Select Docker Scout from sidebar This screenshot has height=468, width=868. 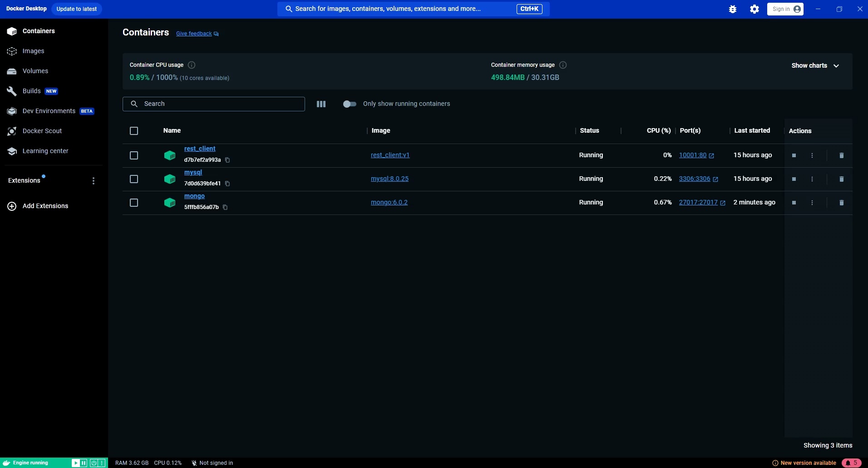point(42,131)
